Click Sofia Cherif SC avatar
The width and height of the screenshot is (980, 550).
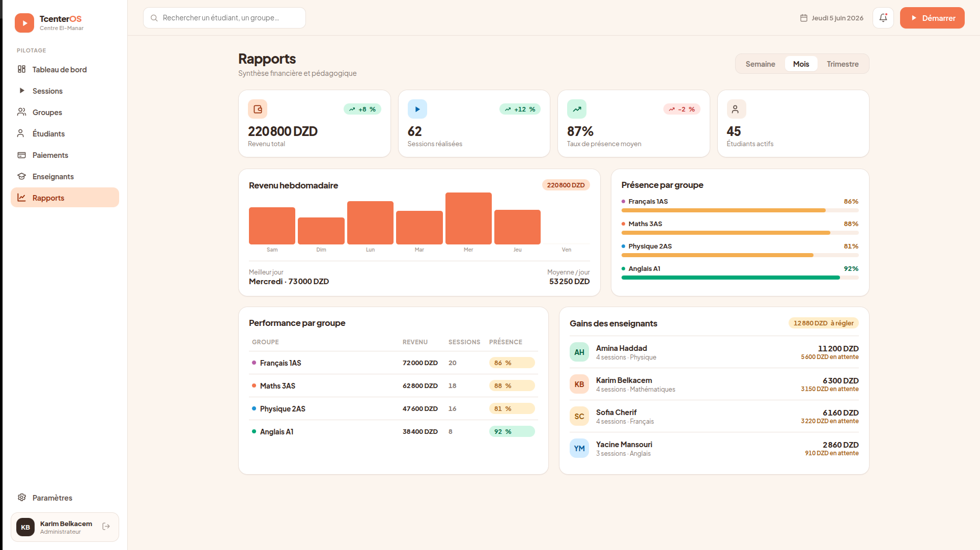coord(579,416)
